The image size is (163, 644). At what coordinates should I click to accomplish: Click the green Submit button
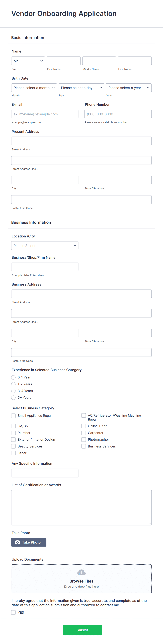tap(82, 630)
